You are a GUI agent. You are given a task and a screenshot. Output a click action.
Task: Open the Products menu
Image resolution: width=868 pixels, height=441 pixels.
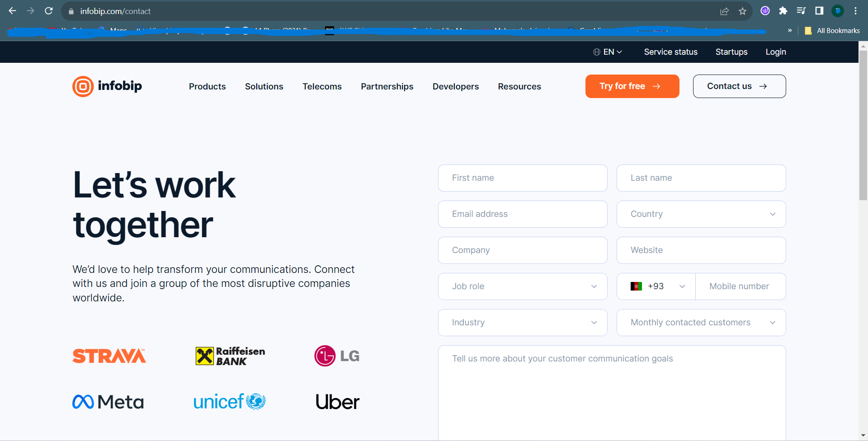208,86
